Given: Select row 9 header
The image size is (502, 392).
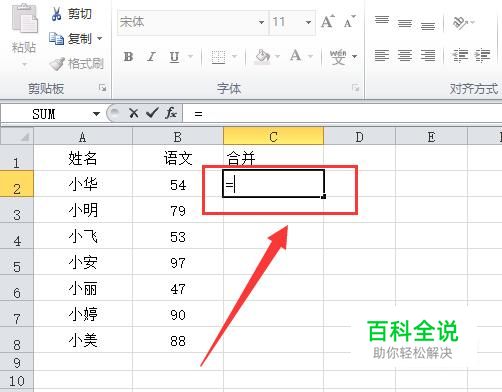Looking at the screenshot, I should (x=17, y=362).
